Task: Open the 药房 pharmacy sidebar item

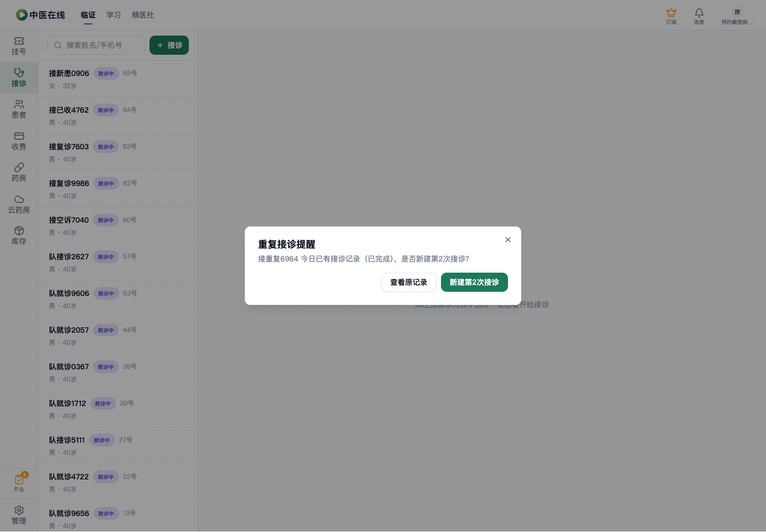Action: tap(19, 173)
